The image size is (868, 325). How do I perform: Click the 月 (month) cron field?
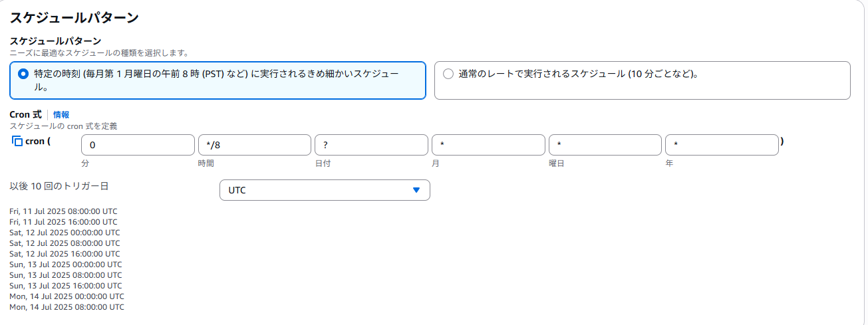[488, 145]
